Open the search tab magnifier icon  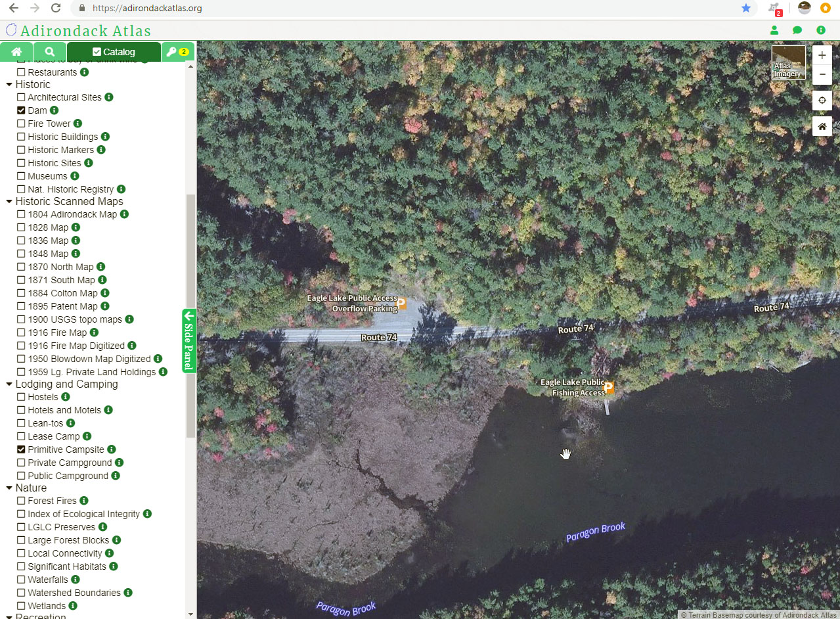(50, 52)
